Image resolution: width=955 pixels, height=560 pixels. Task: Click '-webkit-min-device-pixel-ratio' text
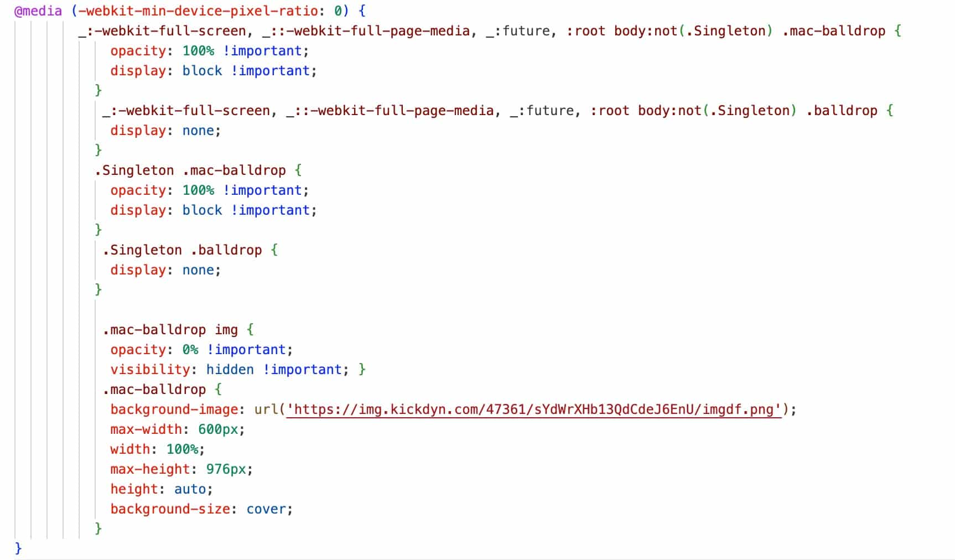[198, 11]
